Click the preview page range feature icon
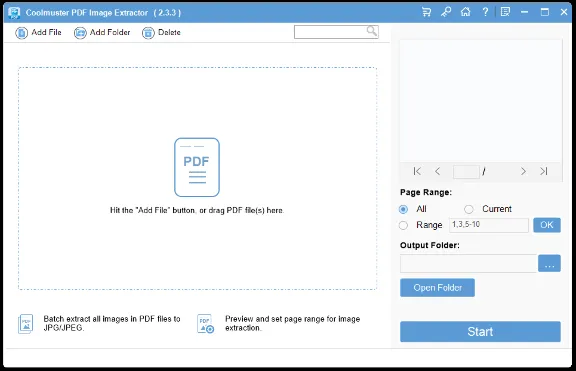This screenshot has height=371, width=576. coord(205,324)
